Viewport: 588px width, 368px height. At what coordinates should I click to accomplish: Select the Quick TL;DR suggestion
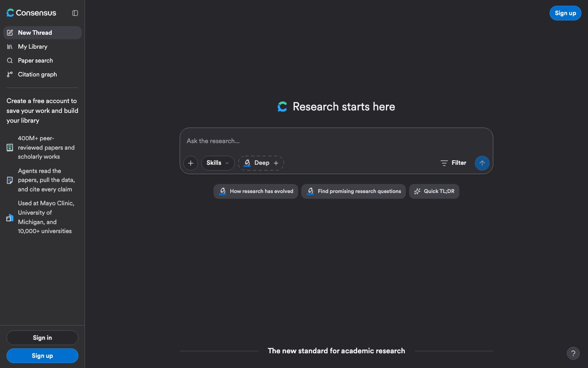pyautogui.click(x=434, y=191)
